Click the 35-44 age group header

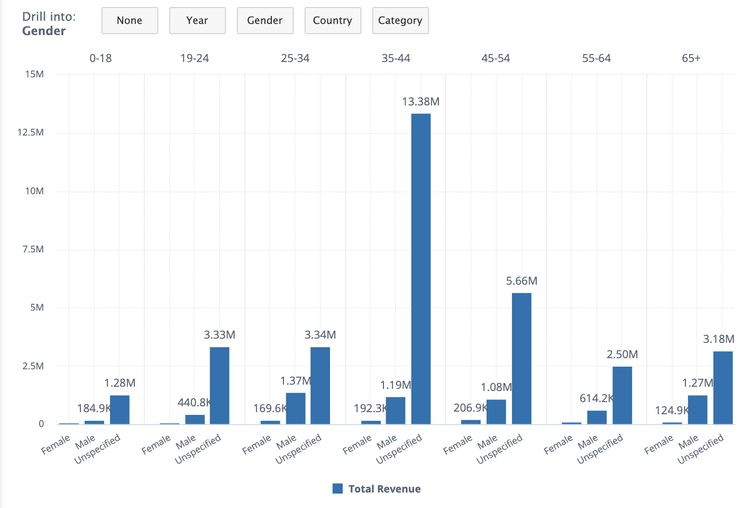click(396, 58)
